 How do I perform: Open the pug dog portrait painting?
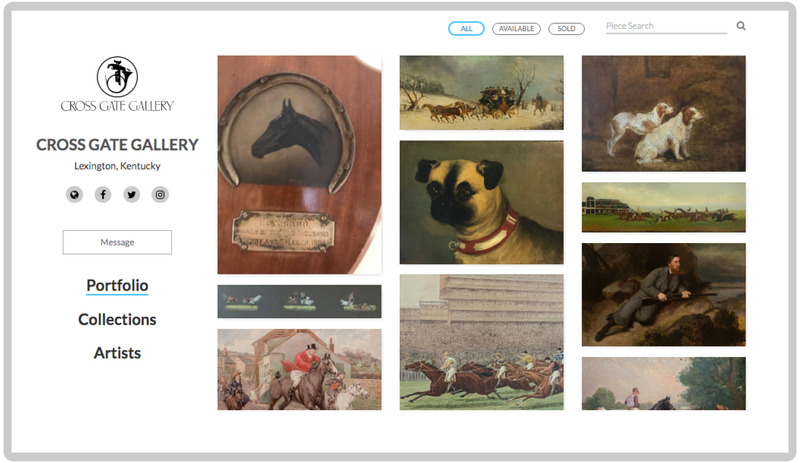(x=481, y=202)
